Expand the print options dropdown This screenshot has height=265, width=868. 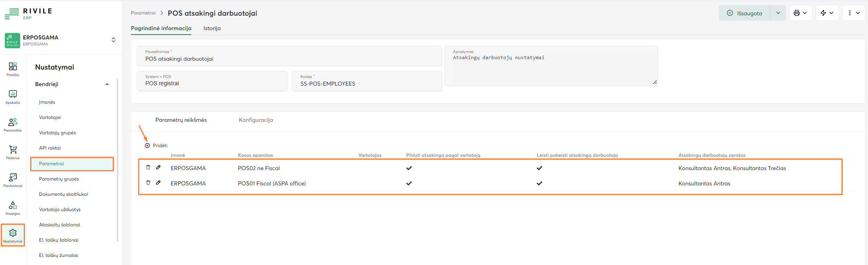pos(800,13)
